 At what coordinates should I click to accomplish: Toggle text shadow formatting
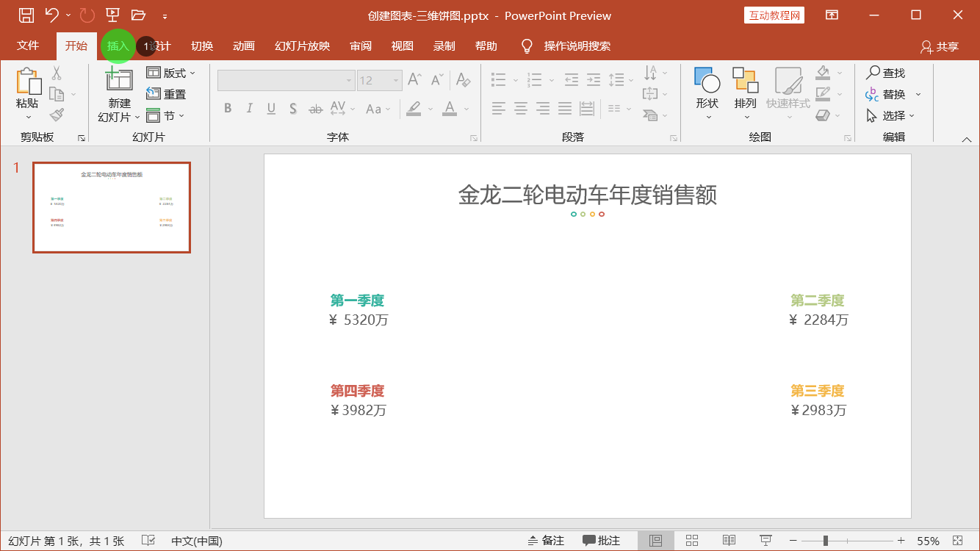(x=293, y=109)
